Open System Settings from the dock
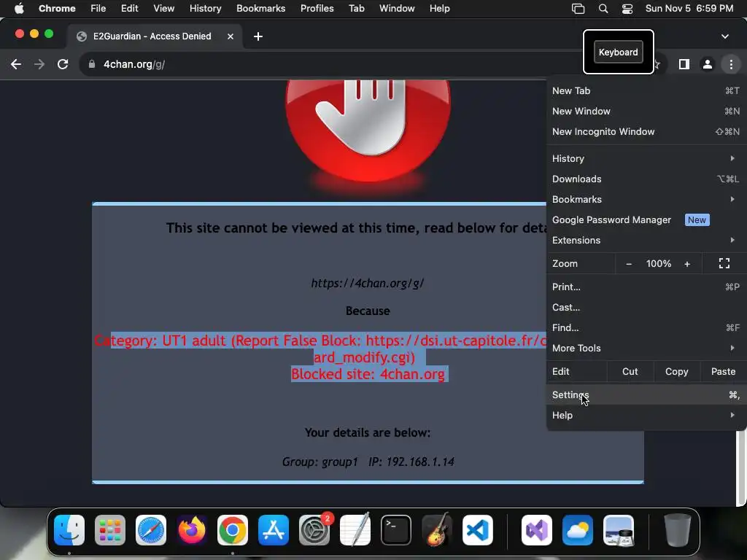This screenshot has width=747, height=560. (x=314, y=530)
